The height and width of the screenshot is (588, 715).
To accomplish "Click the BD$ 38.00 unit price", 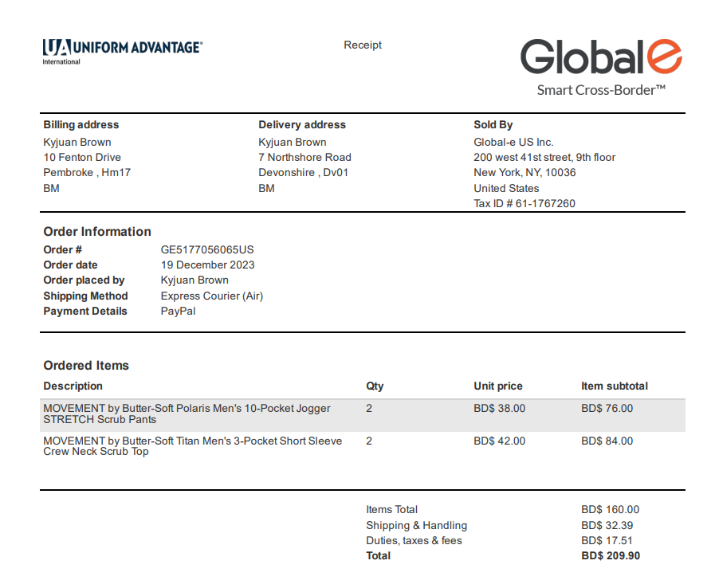I will tap(499, 409).
